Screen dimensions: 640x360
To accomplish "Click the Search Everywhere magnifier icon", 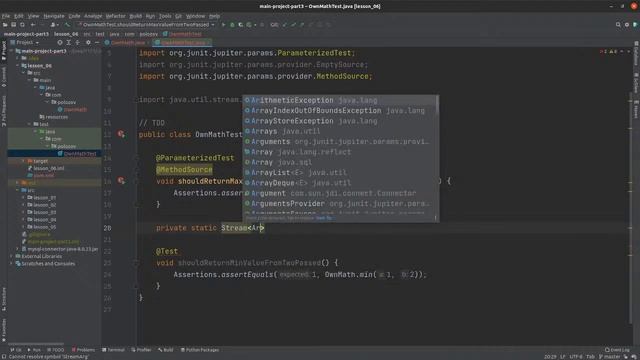I will click(x=618, y=25).
